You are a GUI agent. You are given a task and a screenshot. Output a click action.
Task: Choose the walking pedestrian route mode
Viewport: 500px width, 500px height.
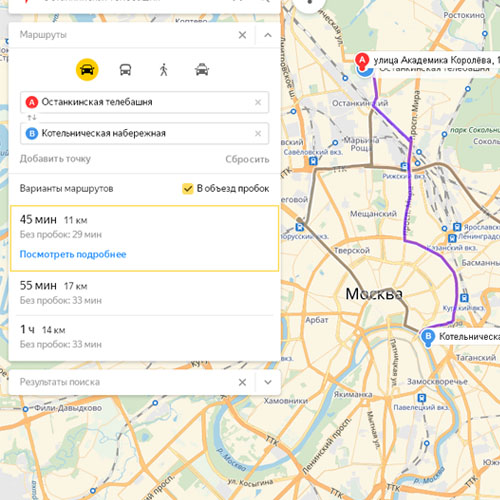click(x=163, y=70)
